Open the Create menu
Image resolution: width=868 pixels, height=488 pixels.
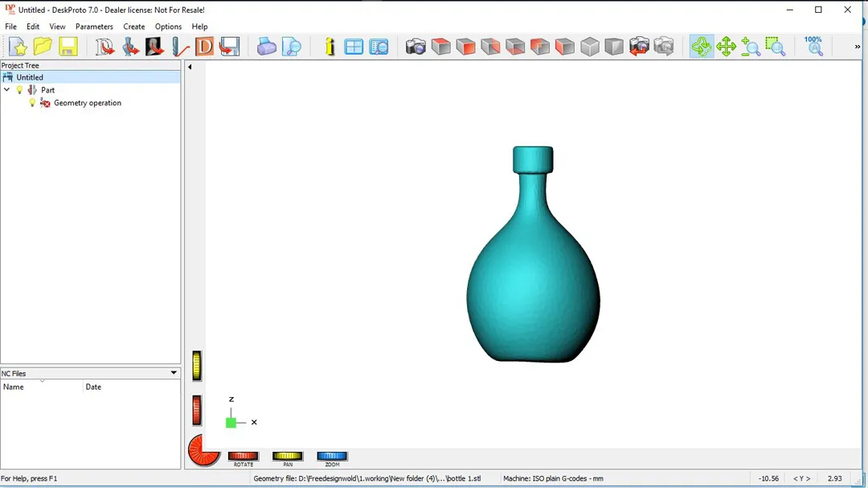[134, 27]
